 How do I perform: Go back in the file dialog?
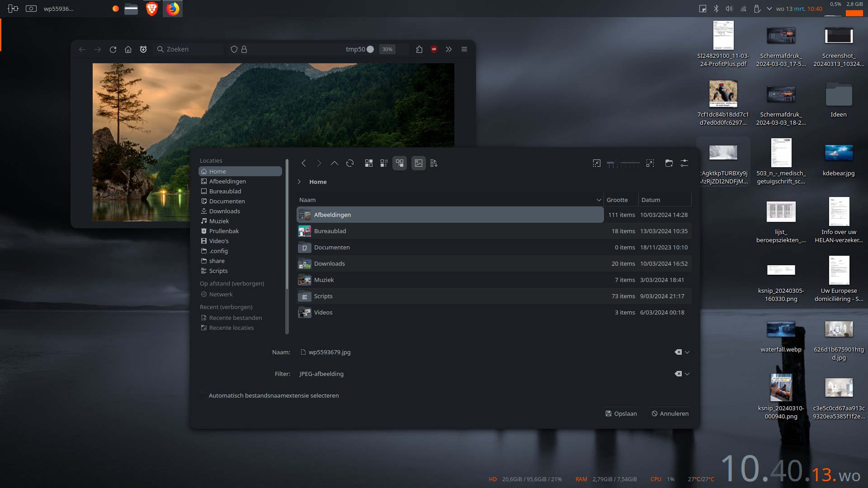pos(304,163)
